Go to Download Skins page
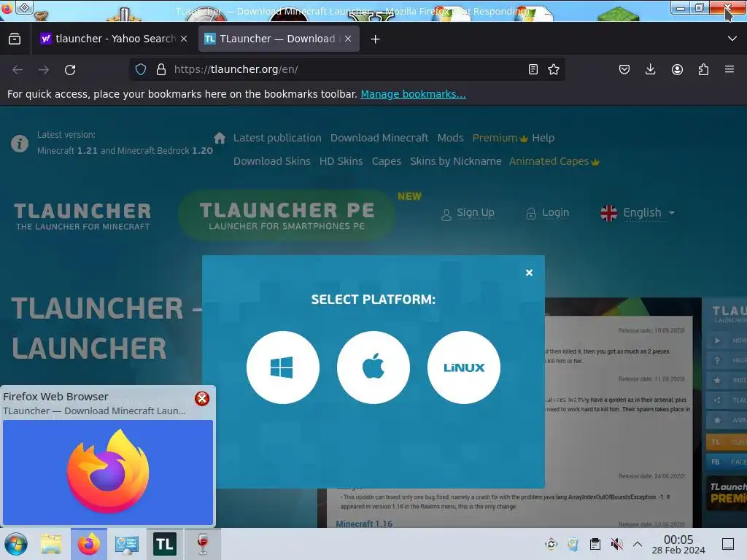The image size is (747, 560). point(271,161)
